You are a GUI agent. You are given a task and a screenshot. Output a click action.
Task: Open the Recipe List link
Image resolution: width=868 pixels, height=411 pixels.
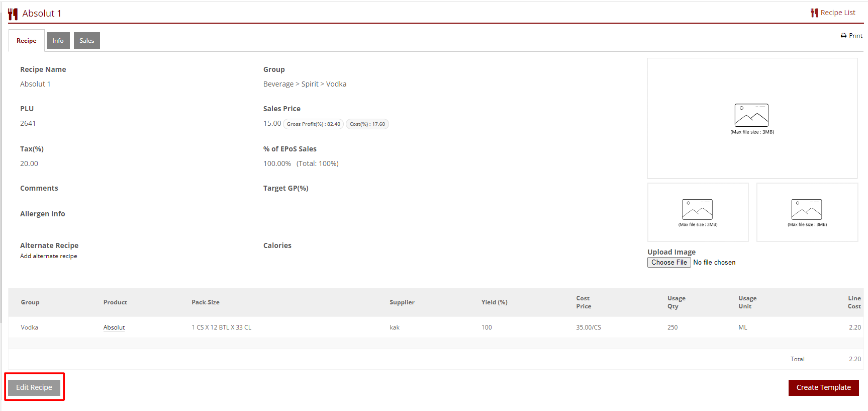pos(837,13)
